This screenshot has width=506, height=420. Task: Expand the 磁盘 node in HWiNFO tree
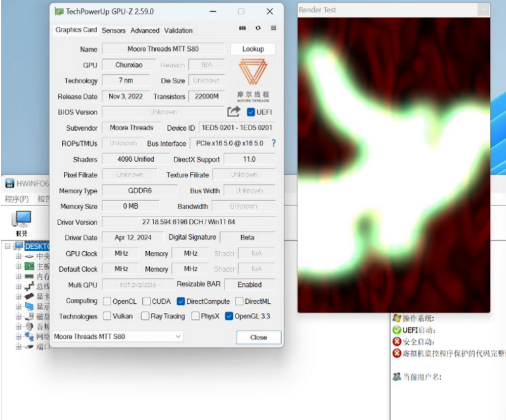pos(19,316)
